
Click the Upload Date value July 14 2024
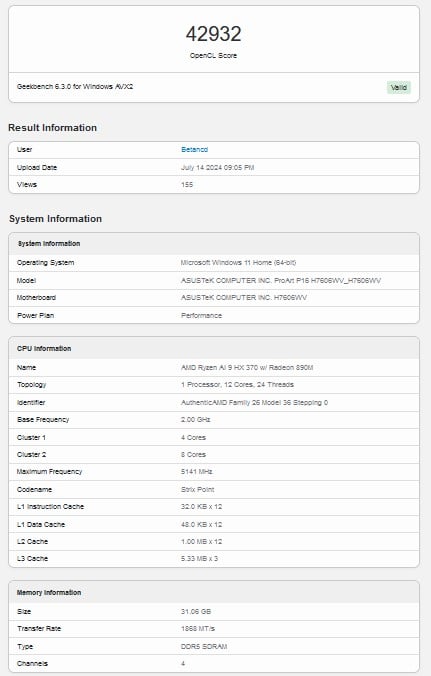(218, 167)
